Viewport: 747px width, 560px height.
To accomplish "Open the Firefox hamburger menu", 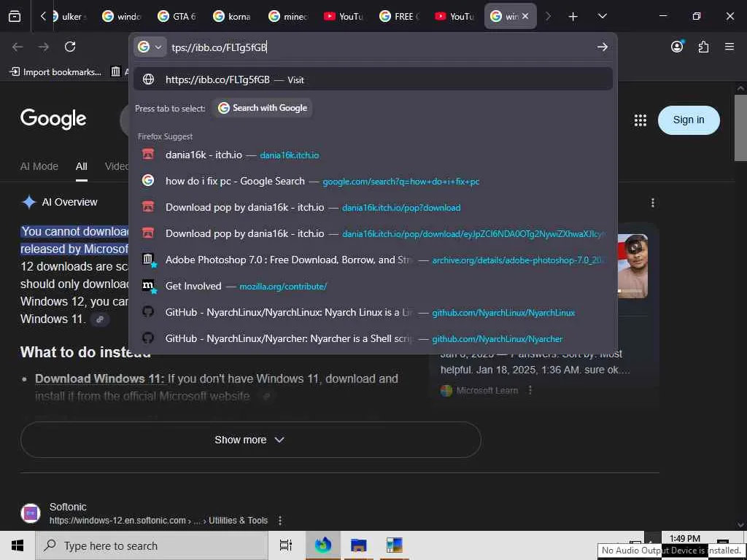I will click(x=729, y=47).
